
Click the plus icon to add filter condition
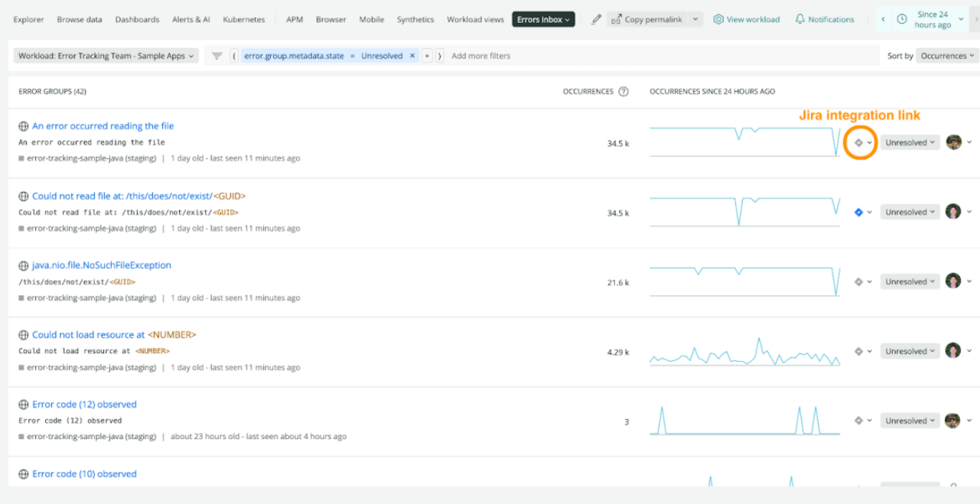tap(428, 56)
